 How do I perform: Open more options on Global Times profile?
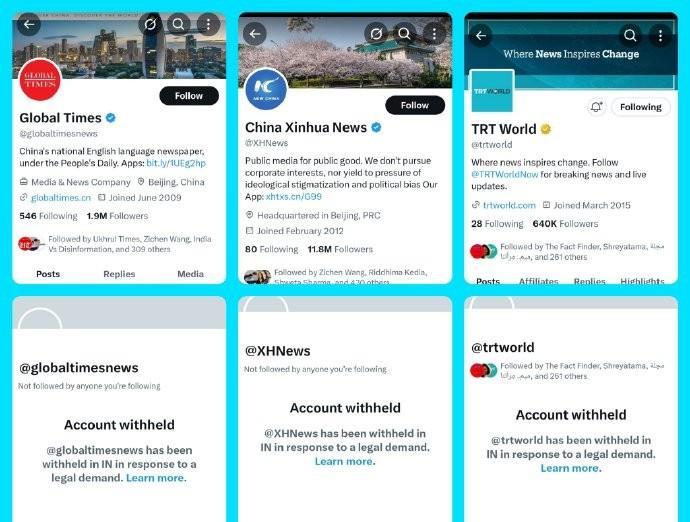click(x=208, y=24)
